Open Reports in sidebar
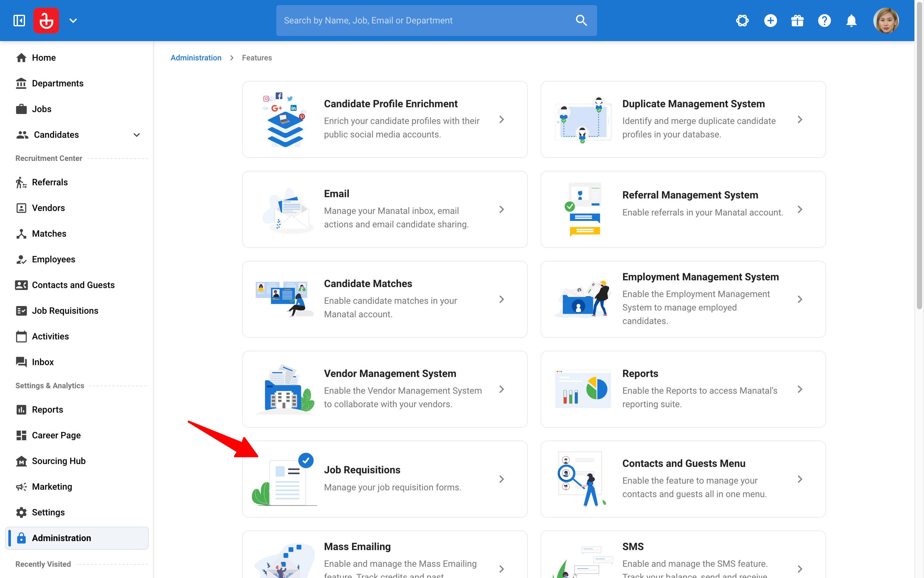 [77, 409]
